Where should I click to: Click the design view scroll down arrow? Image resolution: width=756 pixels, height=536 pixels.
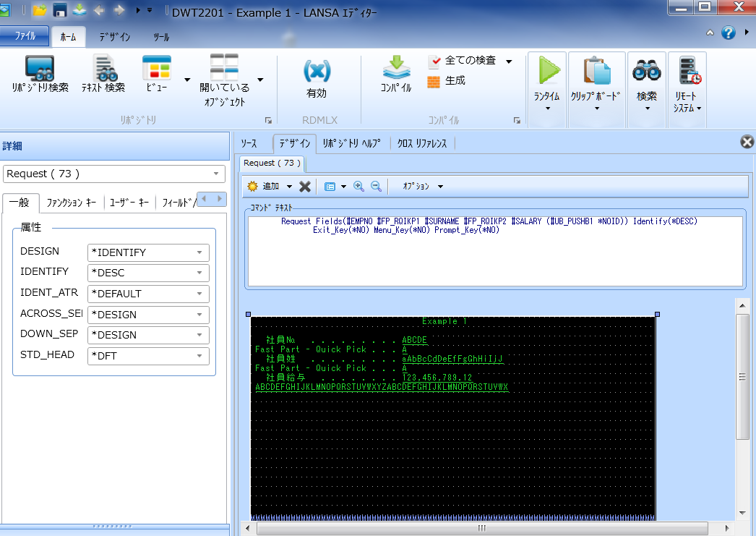coord(742,513)
